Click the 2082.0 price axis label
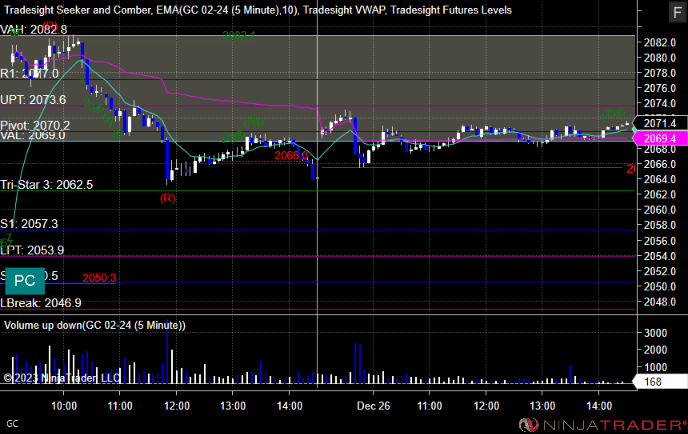Screen dimensions: 688x434 click(659, 43)
